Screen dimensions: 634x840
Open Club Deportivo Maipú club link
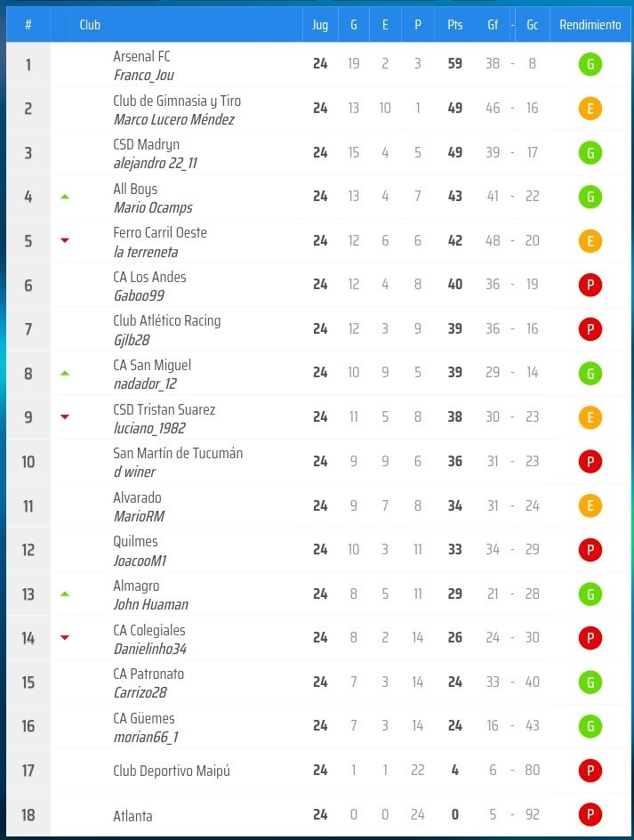(x=171, y=771)
